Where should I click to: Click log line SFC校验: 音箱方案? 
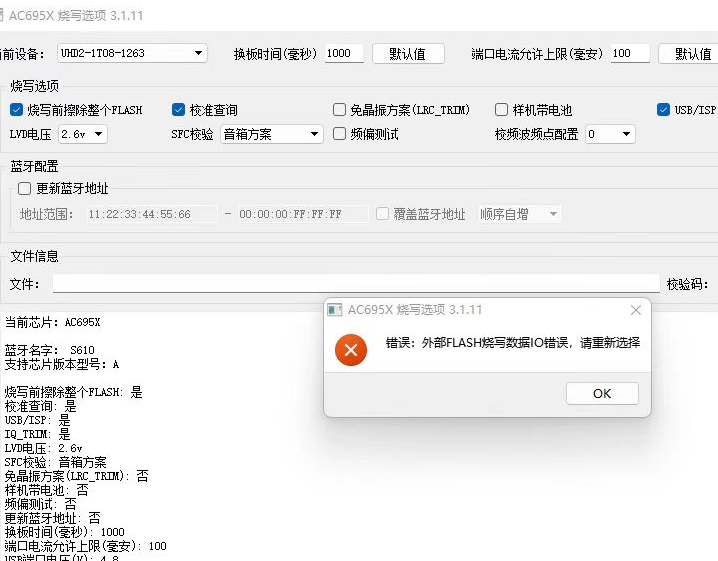coord(55,462)
